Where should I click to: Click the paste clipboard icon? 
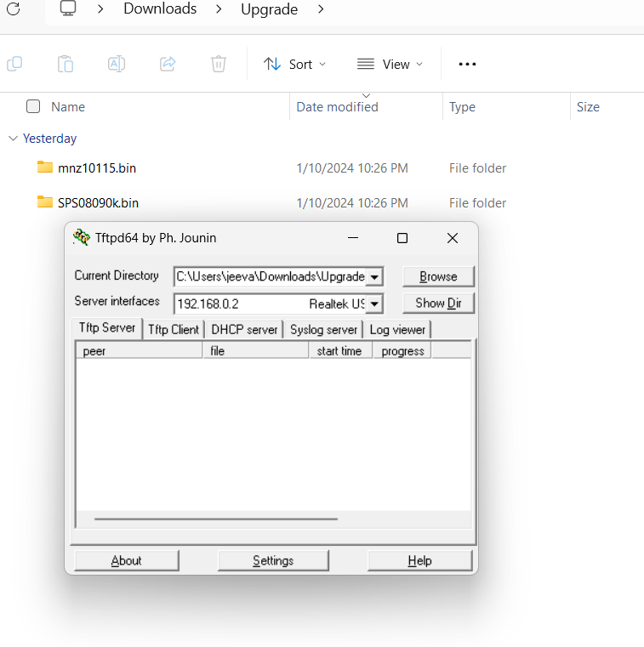[x=66, y=64]
